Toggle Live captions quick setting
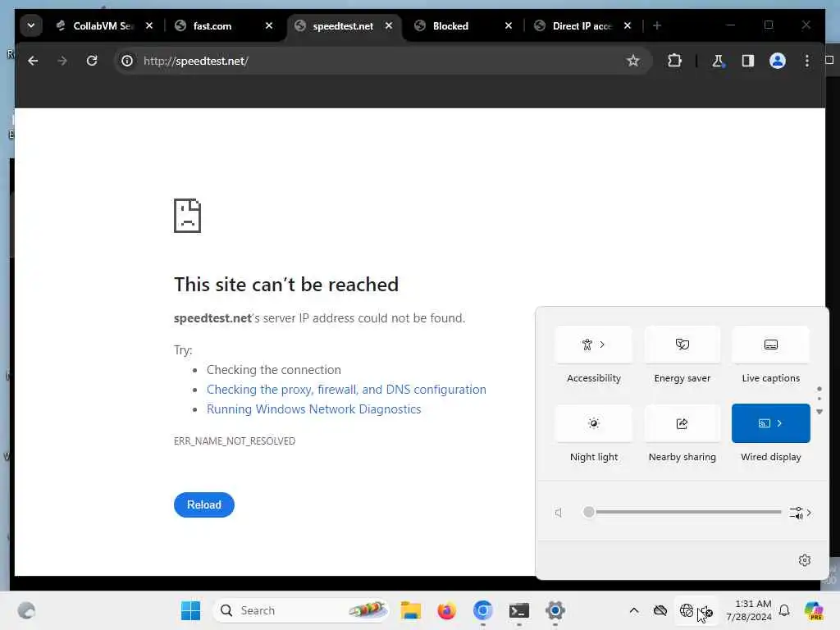 (770, 345)
